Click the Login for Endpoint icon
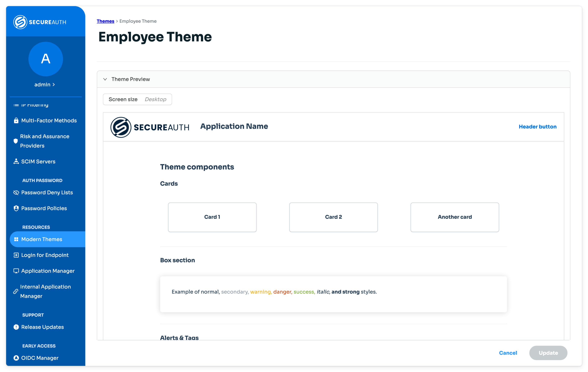The image size is (588, 372). pos(16,255)
